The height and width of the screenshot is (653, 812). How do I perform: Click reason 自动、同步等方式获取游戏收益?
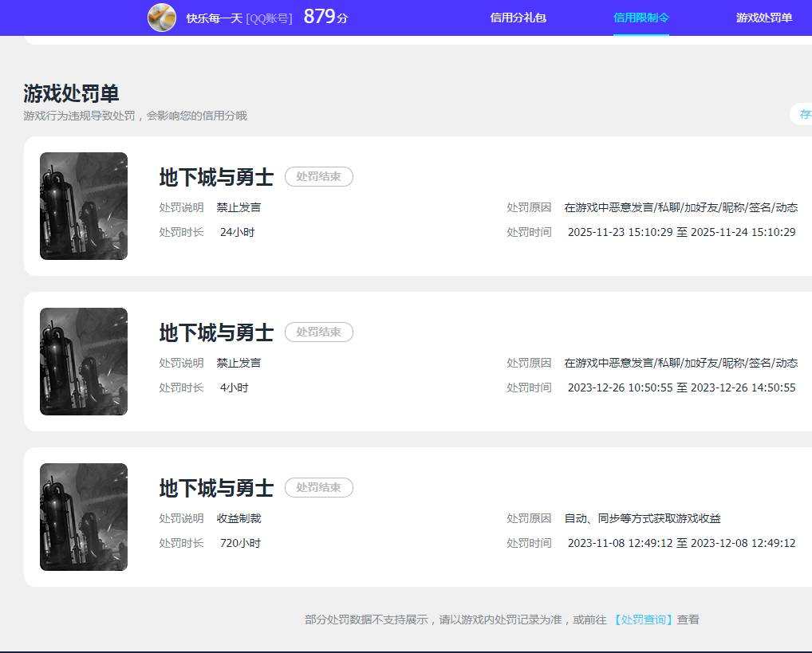pyautogui.click(x=642, y=517)
